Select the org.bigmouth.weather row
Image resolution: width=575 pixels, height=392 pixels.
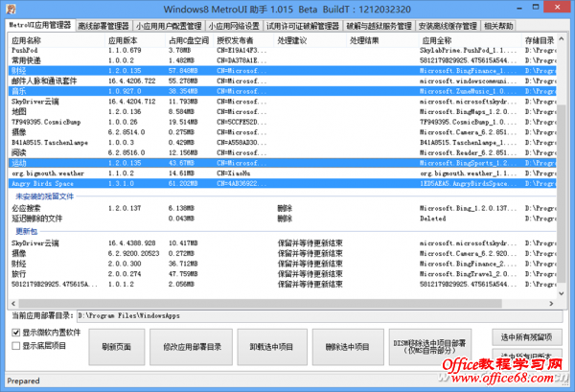tap(283, 173)
